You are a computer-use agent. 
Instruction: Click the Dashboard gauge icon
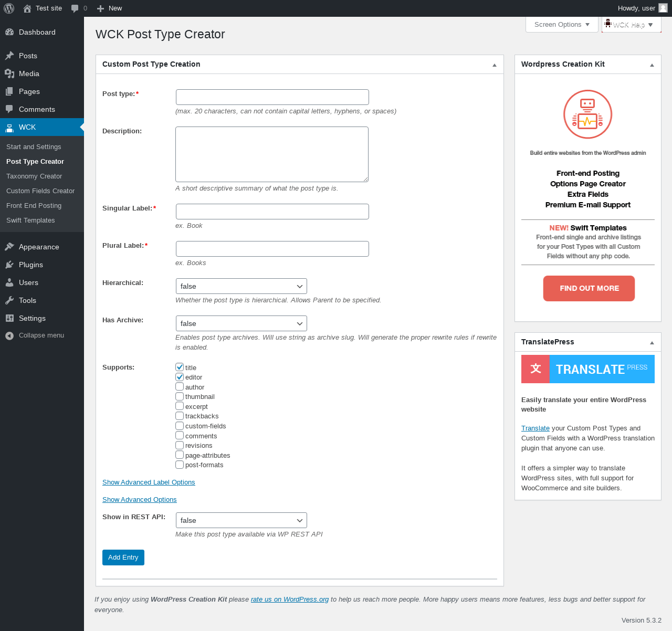[9, 32]
